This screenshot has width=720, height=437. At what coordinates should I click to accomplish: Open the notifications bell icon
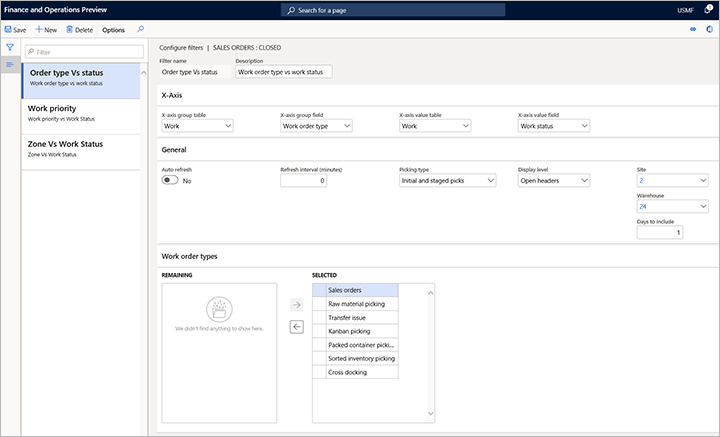click(x=707, y=10)
